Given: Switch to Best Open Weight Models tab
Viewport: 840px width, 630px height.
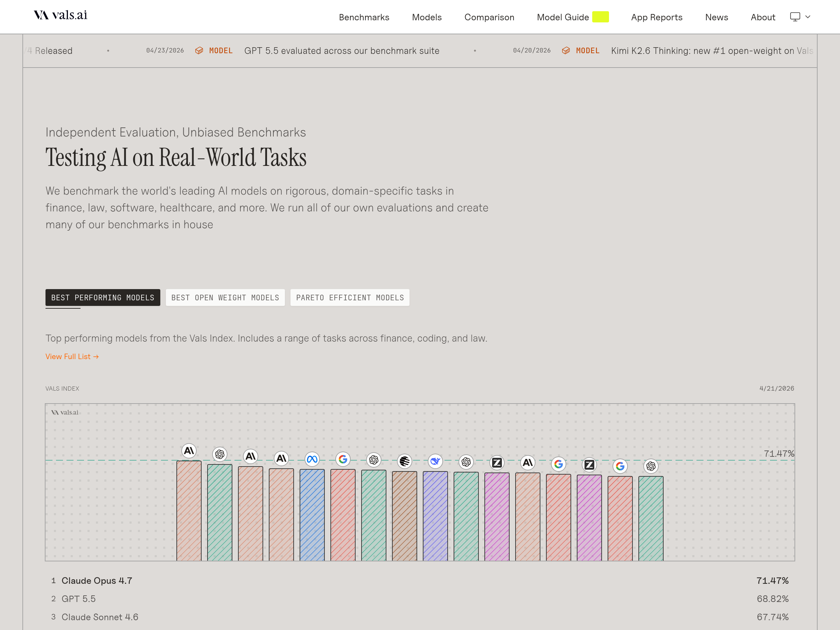Looking at the screenshot, I should pos(225,298).
